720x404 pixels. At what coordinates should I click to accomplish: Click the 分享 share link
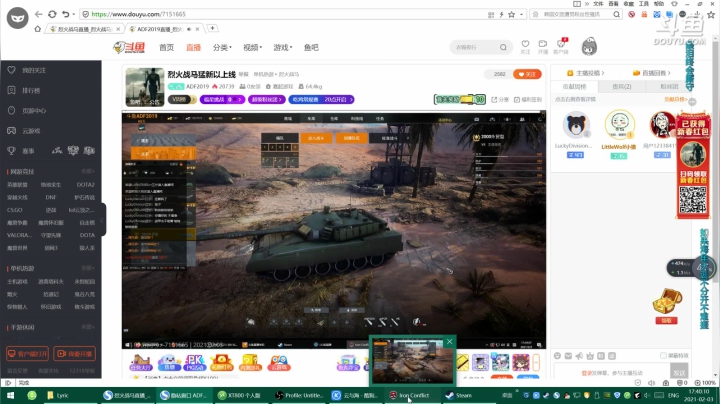(500, 100)
